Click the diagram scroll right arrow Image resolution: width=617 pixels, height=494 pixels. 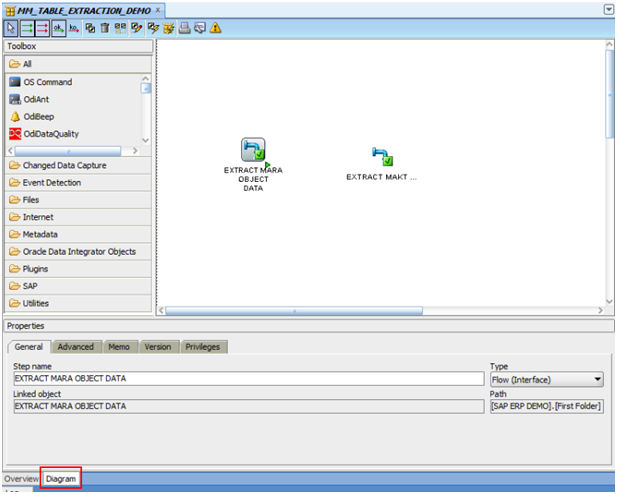click(x=600, y=311)
